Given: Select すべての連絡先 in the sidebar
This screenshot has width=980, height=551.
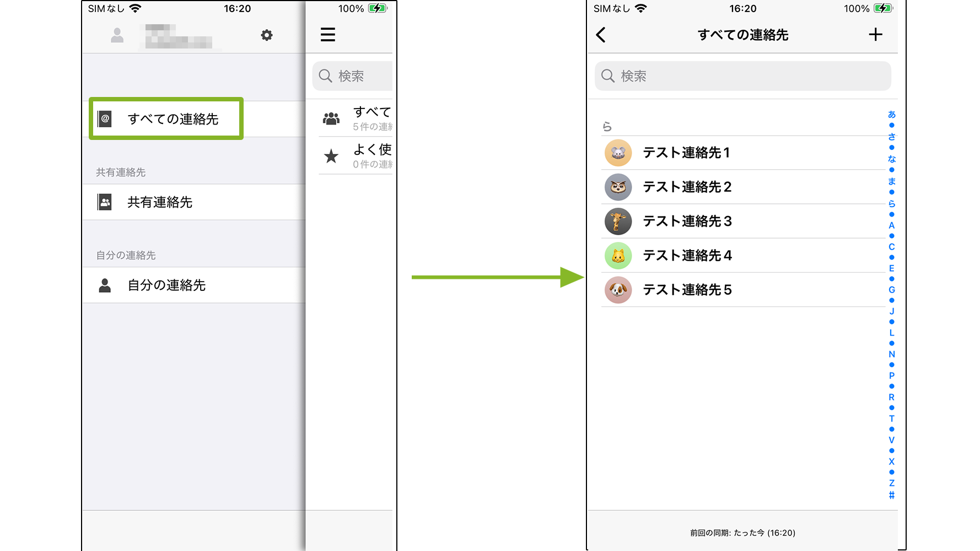Looking at the screenshot, I should [x=173, y=119].
